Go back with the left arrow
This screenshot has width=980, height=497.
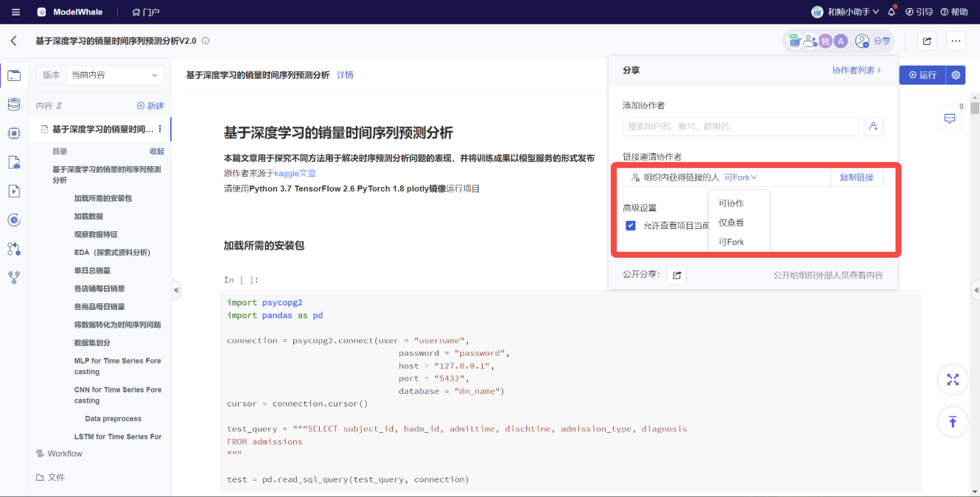tap(14, 41)
